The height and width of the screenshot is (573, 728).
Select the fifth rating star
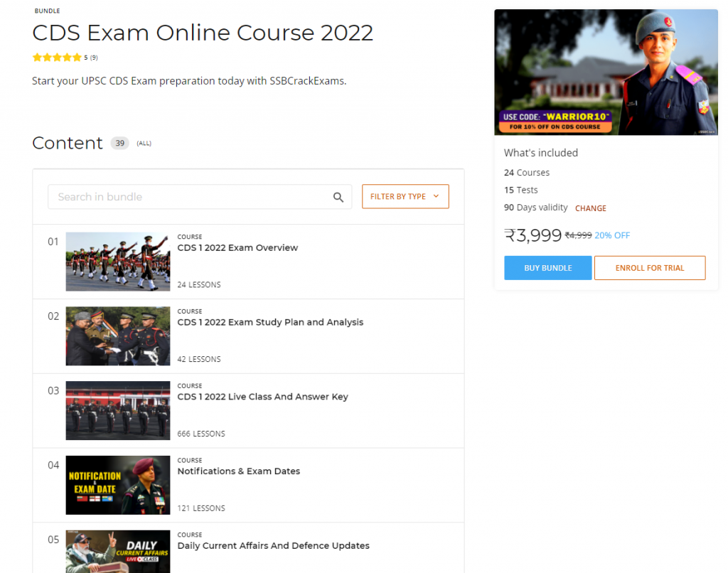[76, 57]
